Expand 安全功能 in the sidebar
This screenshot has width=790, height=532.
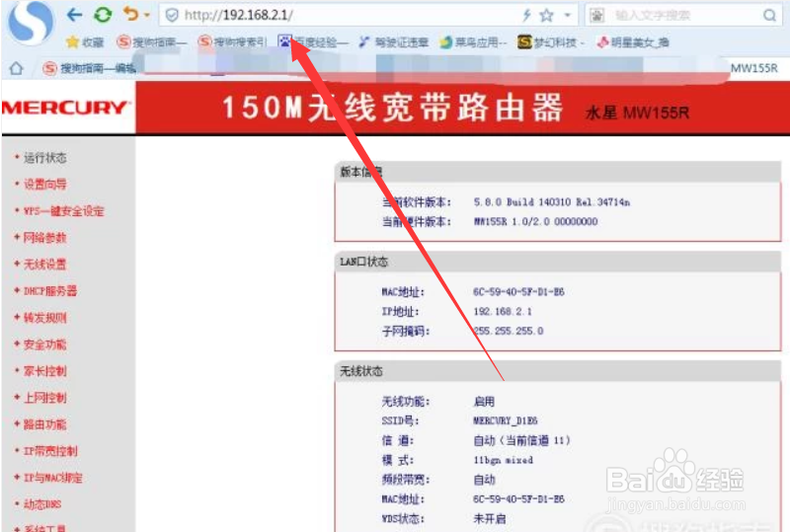(44, 344)
